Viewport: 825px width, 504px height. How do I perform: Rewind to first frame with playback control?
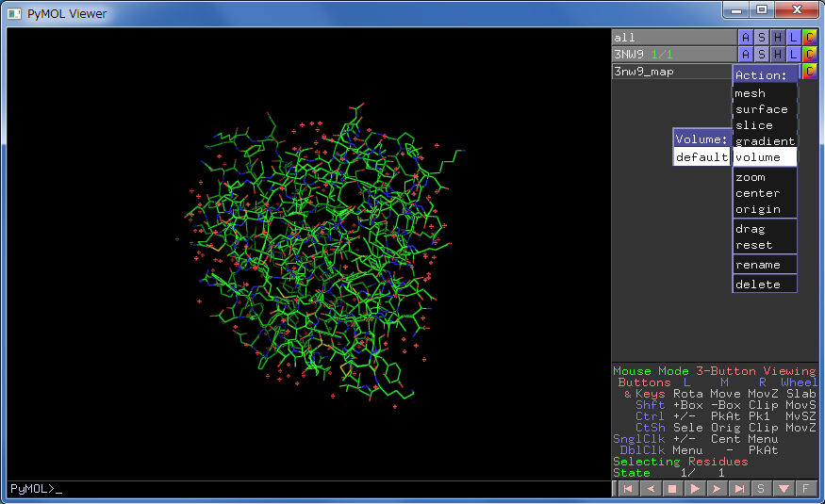(626, 489)
